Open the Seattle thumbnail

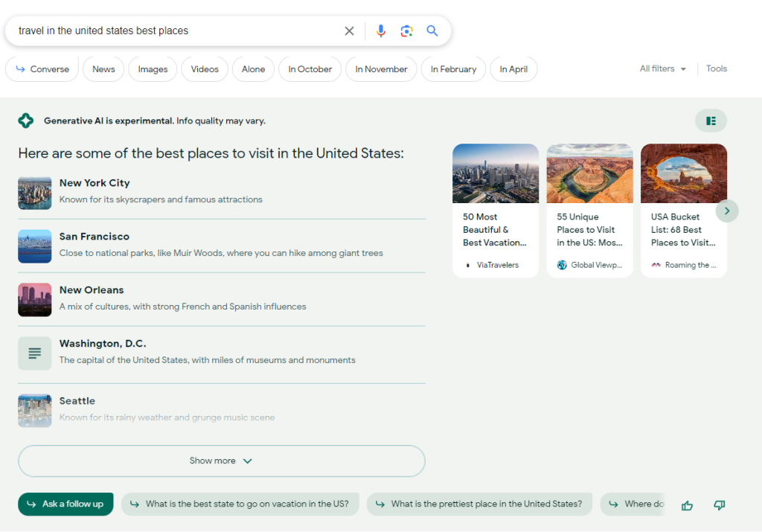point(34,411)
